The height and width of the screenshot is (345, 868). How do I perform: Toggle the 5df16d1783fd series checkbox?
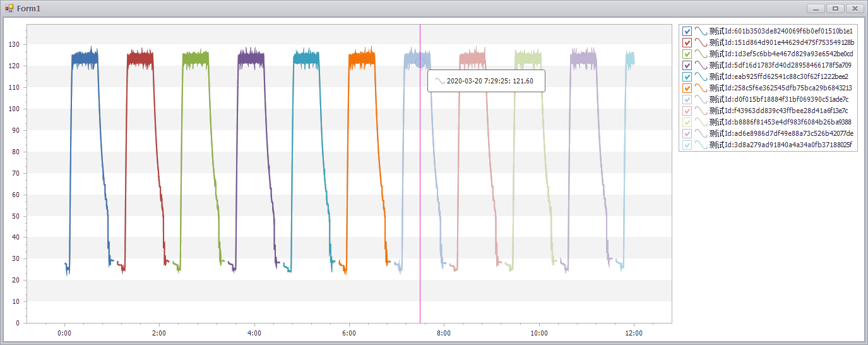pyautogui.click(x=687, y=65)
